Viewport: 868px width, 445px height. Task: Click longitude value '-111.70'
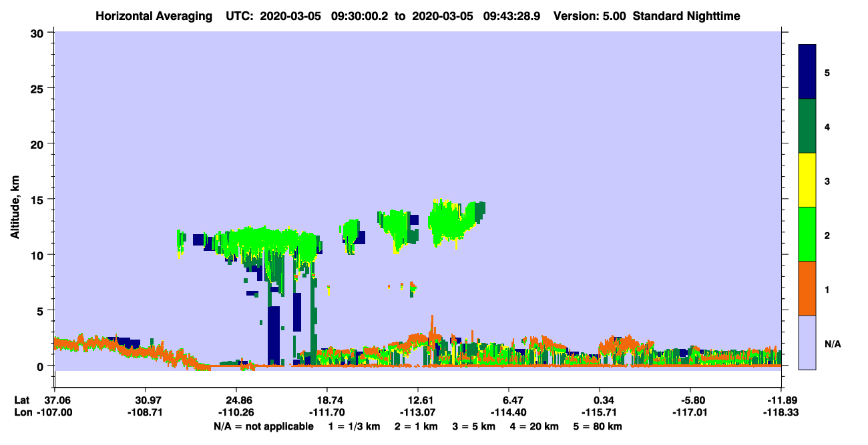coord(327,412)
